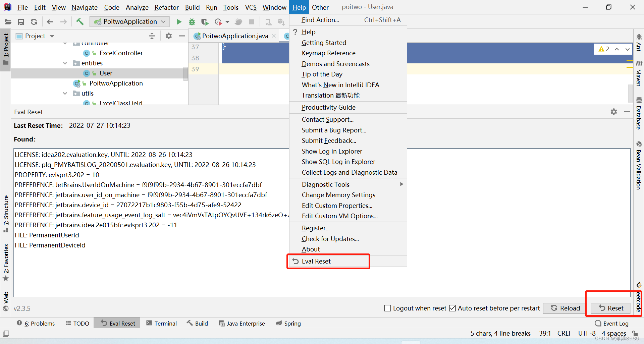The image size is (644, 344).
Task: Open the 6: Problems tool window
Action: [36, 323]
